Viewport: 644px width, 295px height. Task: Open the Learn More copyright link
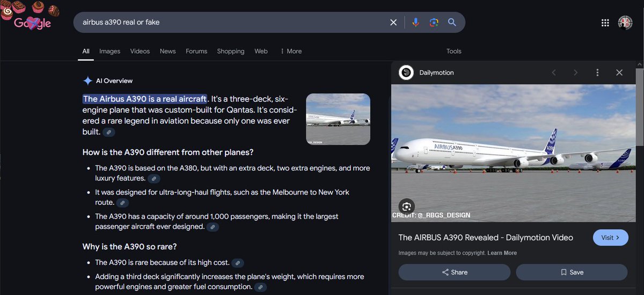tap(502, 253)
